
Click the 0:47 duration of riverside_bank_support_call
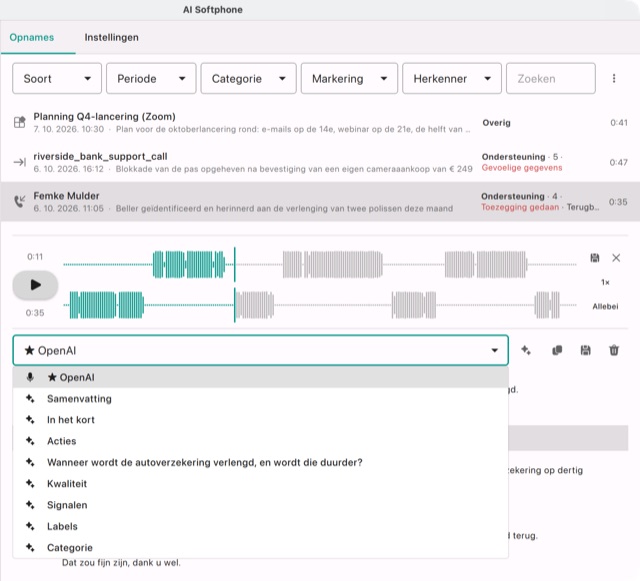click(619, 163)
